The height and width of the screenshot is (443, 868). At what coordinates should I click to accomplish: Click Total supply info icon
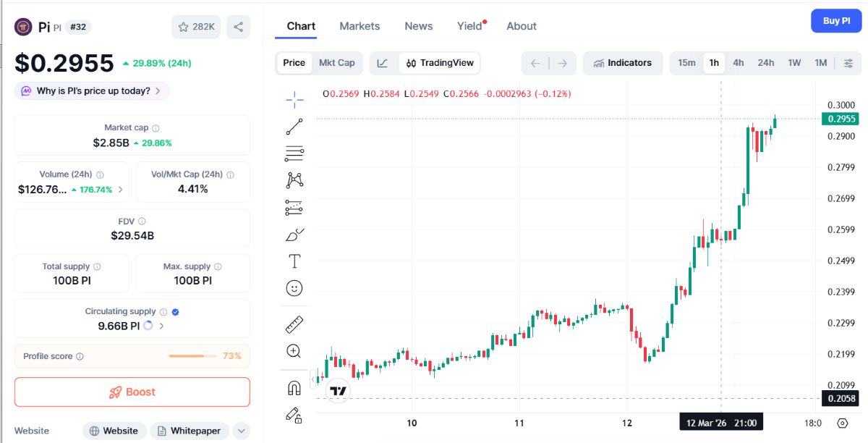(97, 267)
